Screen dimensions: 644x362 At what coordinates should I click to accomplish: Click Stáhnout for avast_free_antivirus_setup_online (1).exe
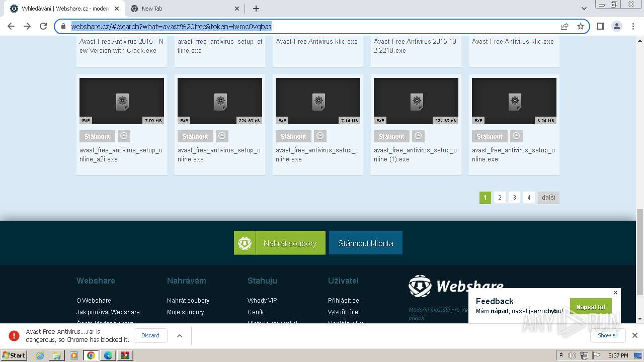pos(391,136)
